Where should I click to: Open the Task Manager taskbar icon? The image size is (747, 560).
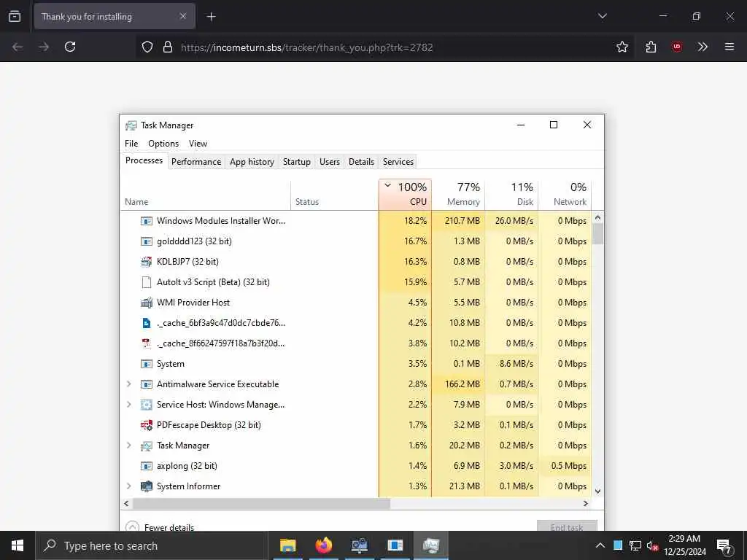tap(430, 545)
